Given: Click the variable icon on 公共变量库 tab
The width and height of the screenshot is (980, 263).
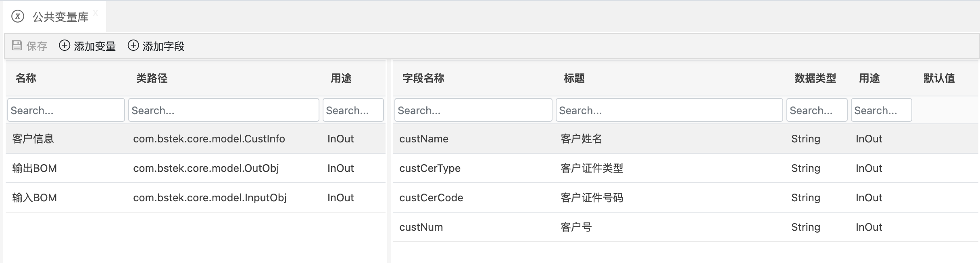Looking at the screenshot, I should [x=18, y=16].
